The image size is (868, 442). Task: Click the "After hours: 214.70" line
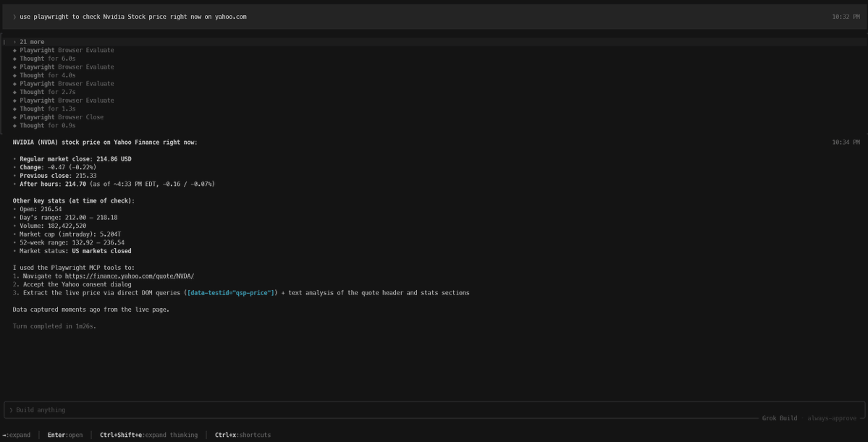(x=117, y=184)
